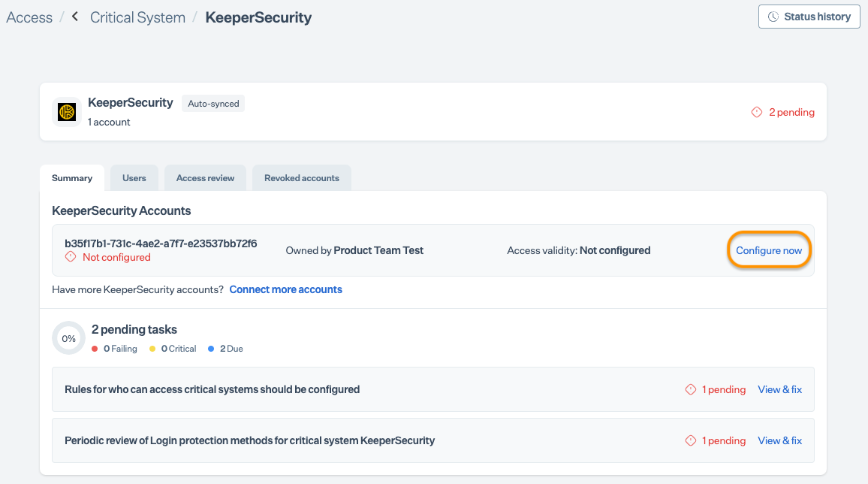The height and width of the screenshot is (484, 868).
Task: Click the yellow Critical dot
Action: [152, 348]
